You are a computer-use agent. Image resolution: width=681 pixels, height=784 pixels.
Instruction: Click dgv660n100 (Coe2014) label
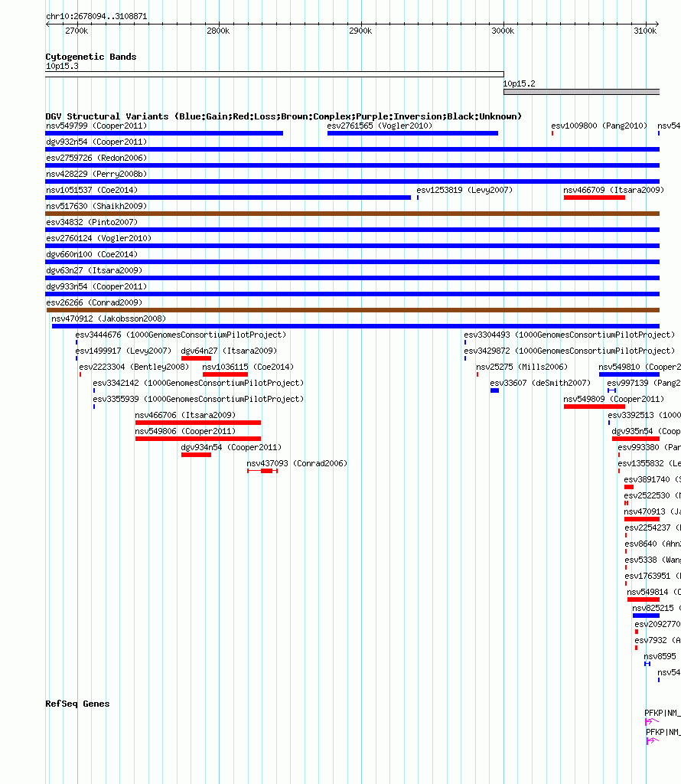click(92, 254)
